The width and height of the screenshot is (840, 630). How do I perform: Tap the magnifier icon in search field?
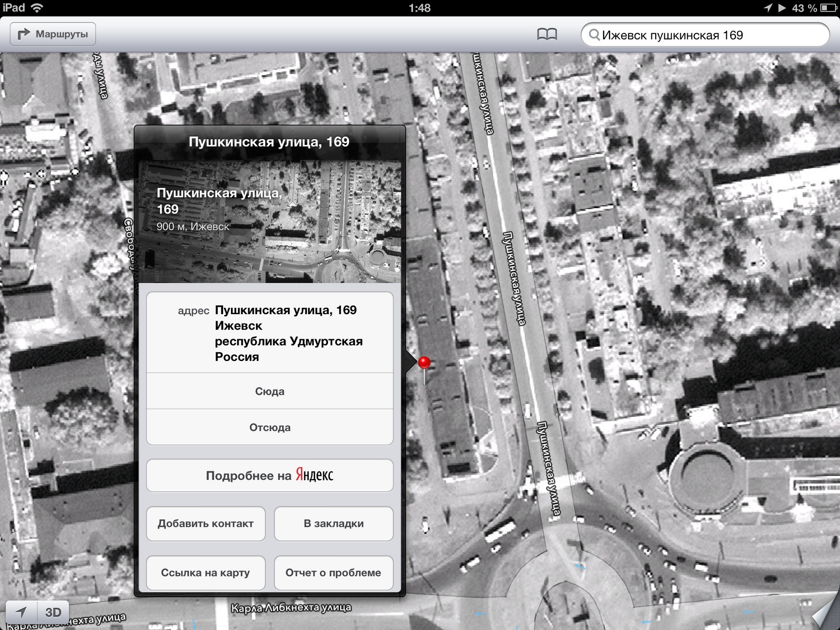[594, 35]
